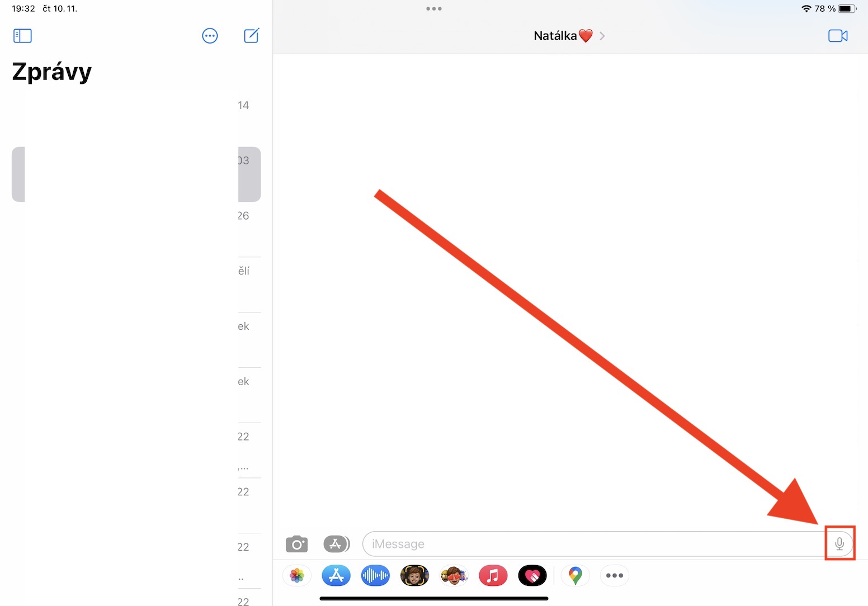Open the conversation dated 14
This screenshot has width=868, height=606.
[136, 119]
